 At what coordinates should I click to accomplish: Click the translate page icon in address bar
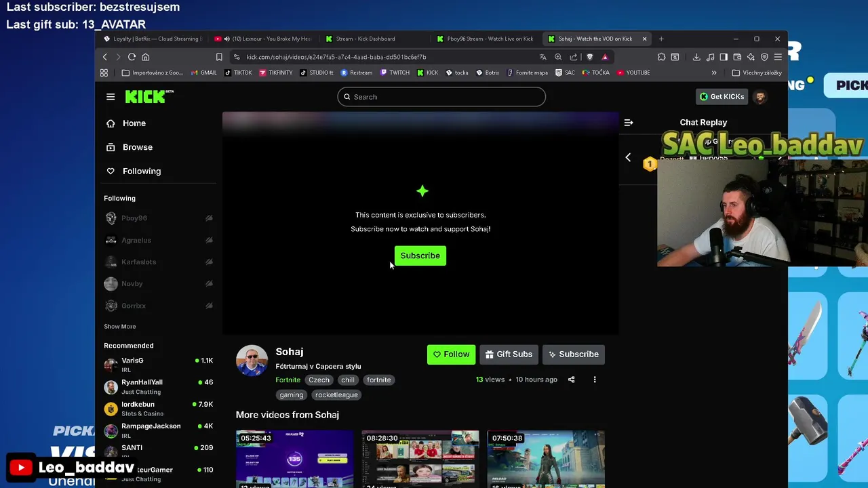[x=543, y=57]
